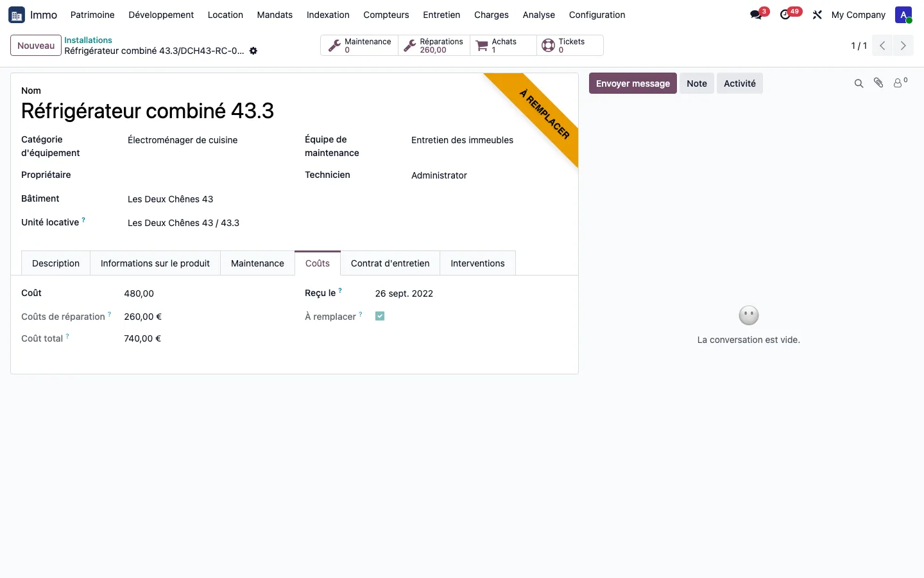Switch to the Maintenance tab
The width and height of the screenshot is (924, 578).
point(257,263)
